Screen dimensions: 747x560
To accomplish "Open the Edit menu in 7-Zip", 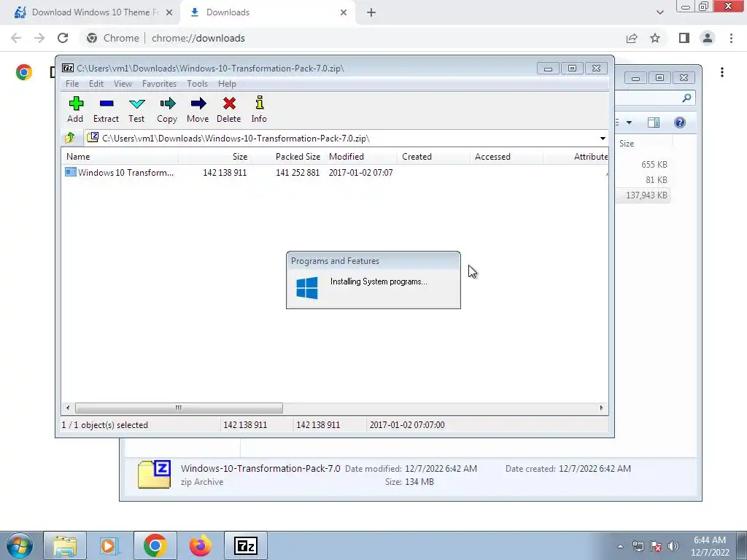I will click(x=96, y=84).
